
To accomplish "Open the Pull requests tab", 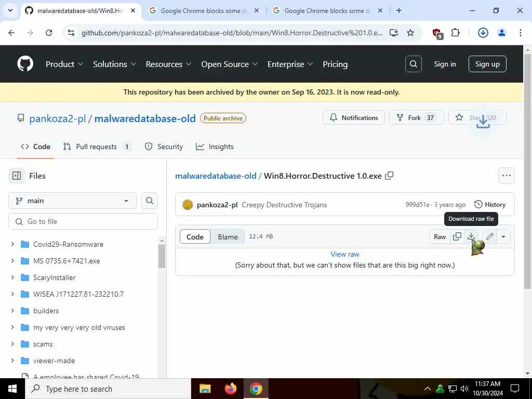I will point(97,147).
